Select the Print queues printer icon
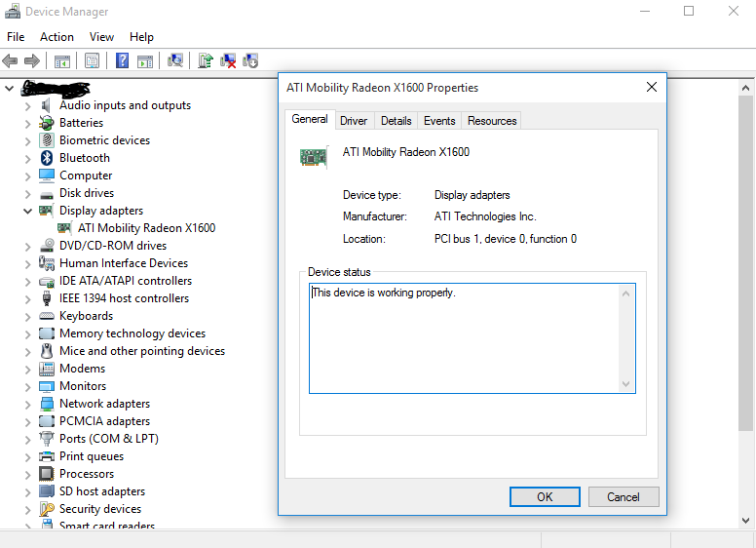This screenshot has height=548, width=756. (x=47, y=456)
